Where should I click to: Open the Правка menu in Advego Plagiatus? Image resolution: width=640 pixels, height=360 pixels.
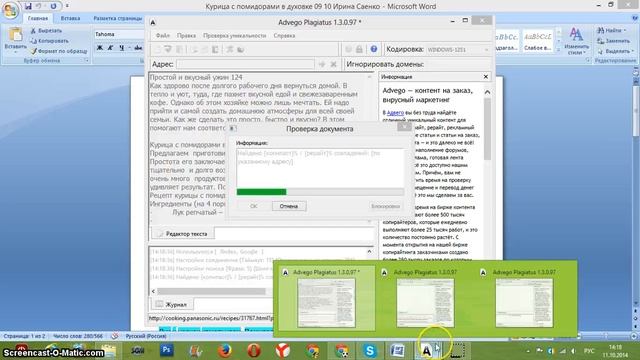point(186,36)
